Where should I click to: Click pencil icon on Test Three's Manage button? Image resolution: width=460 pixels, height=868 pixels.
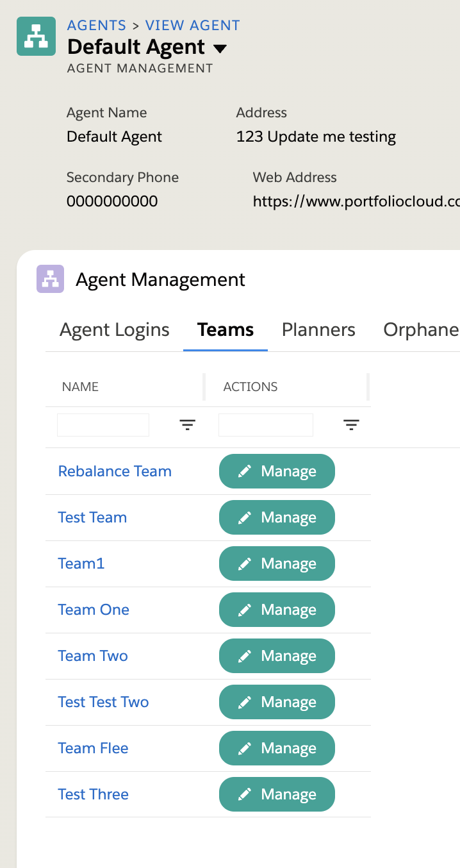[244, 795]
